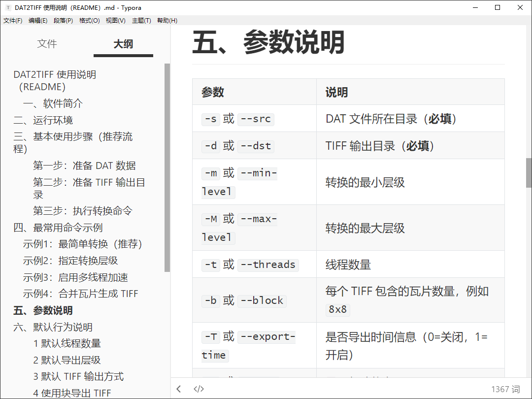Click the 五、参数说明 main heading
This screenshot has width=532, height=399.
pyautogui.click(x=268, y=42)
